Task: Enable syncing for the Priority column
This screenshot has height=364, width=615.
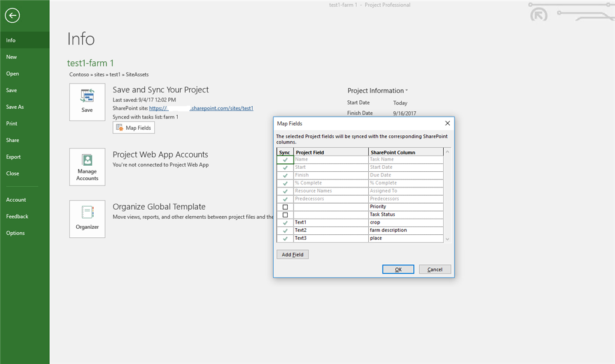Action: tap(285, 206)
